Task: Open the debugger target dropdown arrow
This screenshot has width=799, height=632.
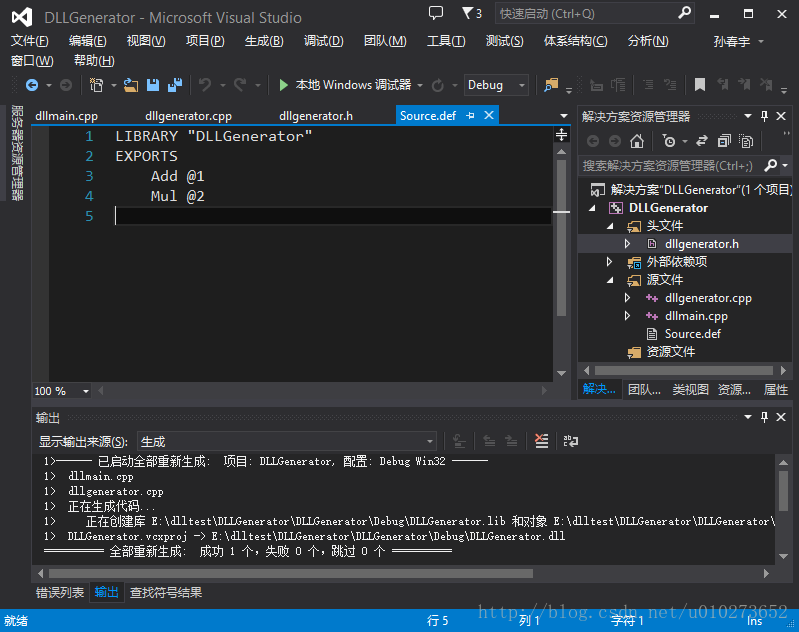Action: pyautogui.click(x=420, y=85)
